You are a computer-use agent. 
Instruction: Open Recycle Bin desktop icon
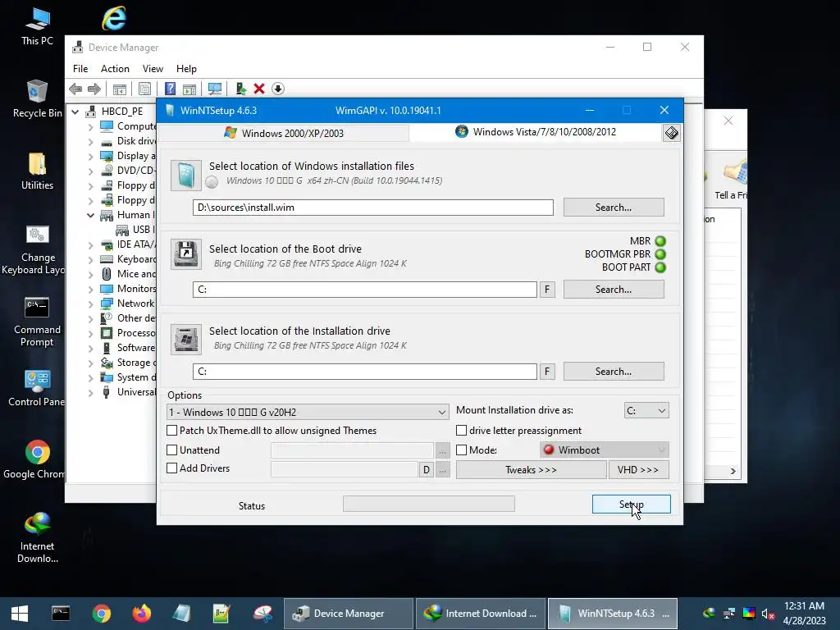(x=37, y=98)
